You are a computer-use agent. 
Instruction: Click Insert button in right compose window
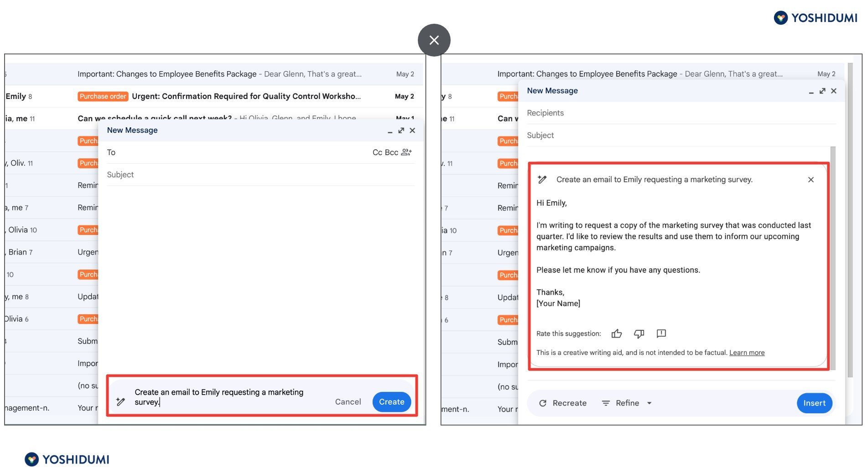click(x=814, y=403)
